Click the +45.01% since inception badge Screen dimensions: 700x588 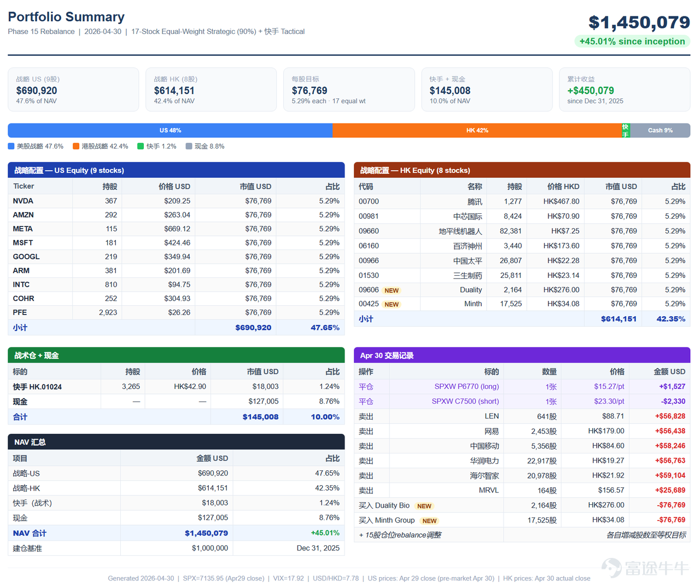pyautogui.click(x=632, y=42)
